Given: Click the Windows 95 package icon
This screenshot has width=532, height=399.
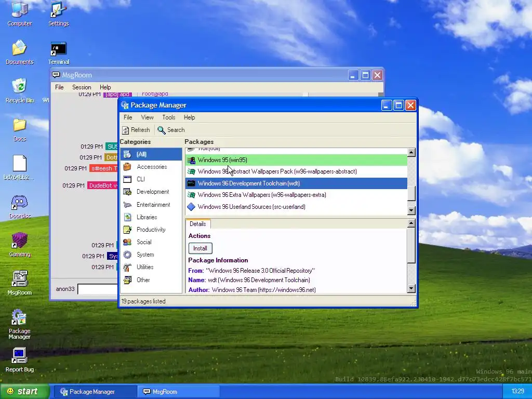Looking at the screenshot, I should click(191, 160).
